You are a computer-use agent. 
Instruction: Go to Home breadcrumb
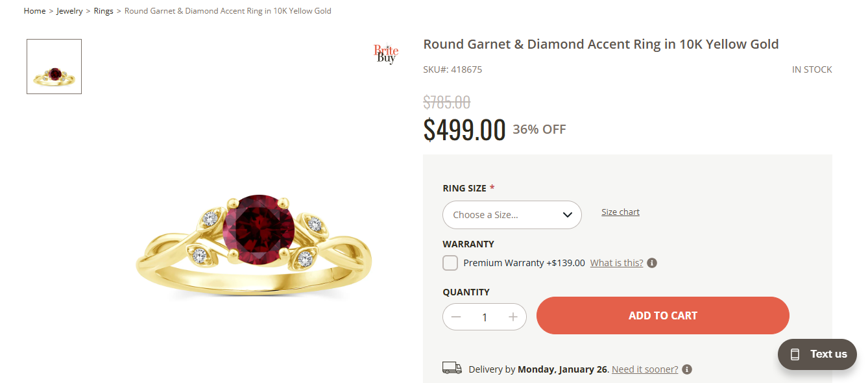[x=34, y=11]
